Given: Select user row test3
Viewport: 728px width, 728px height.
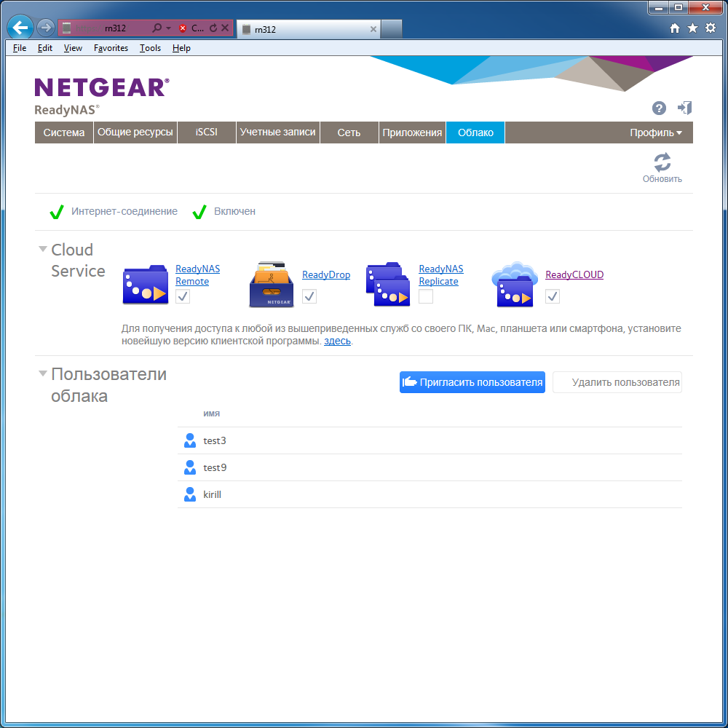Looking at the screenshot, I should [x=430, y=440].
